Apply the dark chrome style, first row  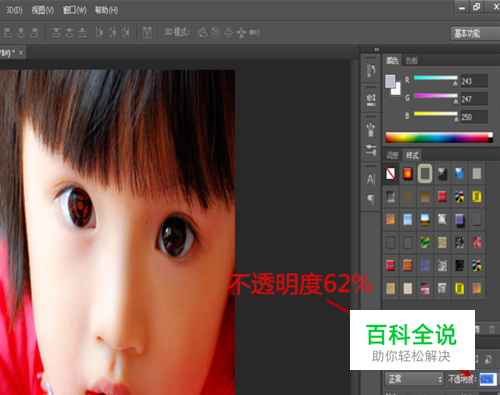[442, 174]
